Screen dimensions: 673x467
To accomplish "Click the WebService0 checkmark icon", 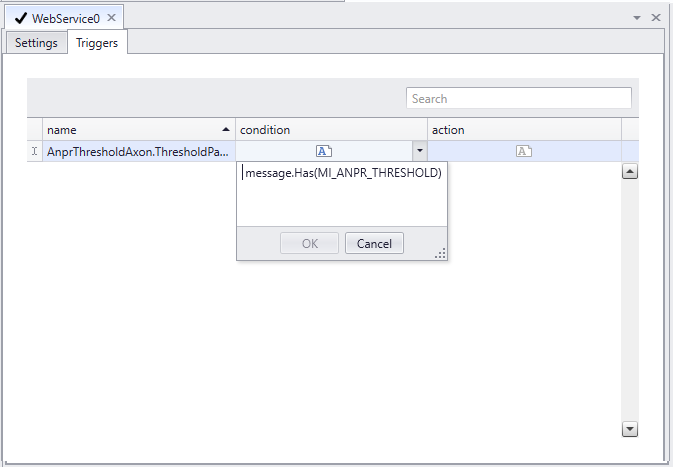I will [20, 18].
